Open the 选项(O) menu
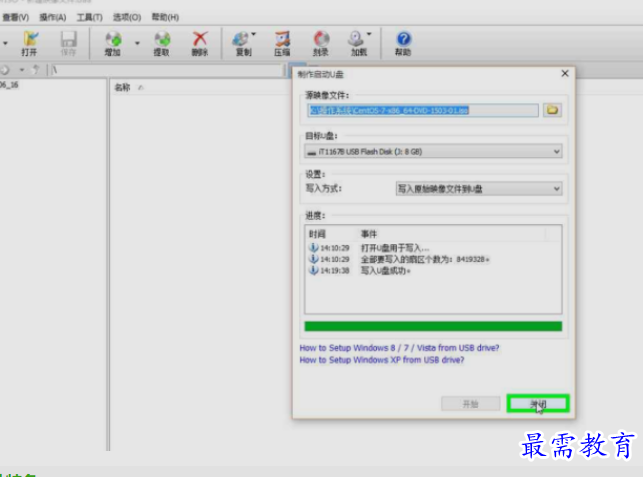The height and width of the screenshot is (477, 643). tap(127, 17)
